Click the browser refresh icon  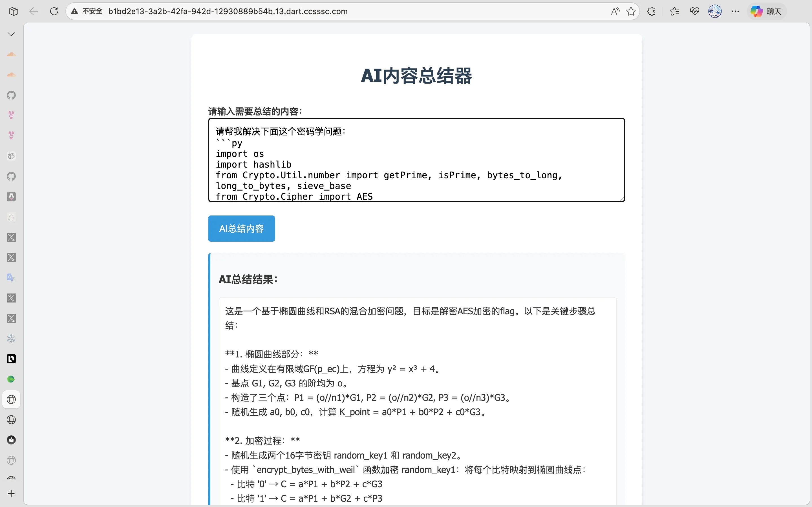click(54, 11)
